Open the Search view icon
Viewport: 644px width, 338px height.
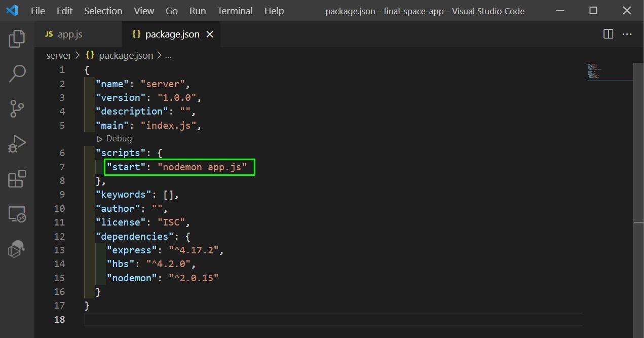[17, 73]
